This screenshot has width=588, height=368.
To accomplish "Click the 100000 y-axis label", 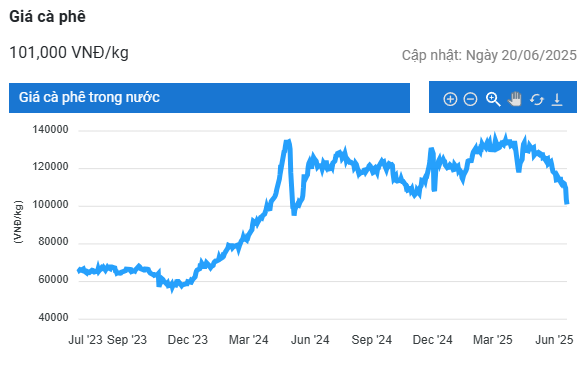I will point(50,205).
